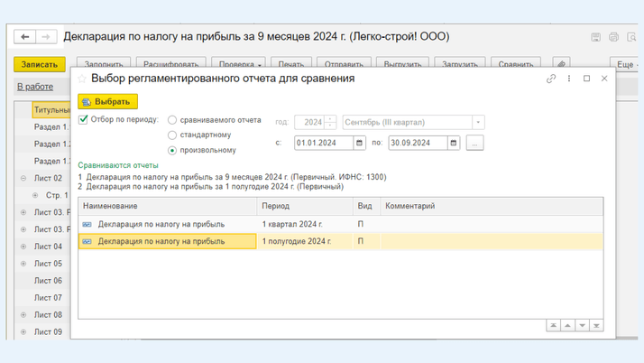Click the end date field 30.09.2024
The height and width of the screenshot is (363, 644).
point(418,143)
